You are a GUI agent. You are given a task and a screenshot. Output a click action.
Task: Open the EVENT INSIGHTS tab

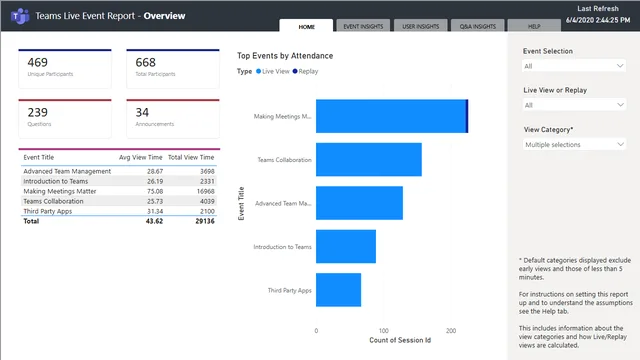pos(363,26)
